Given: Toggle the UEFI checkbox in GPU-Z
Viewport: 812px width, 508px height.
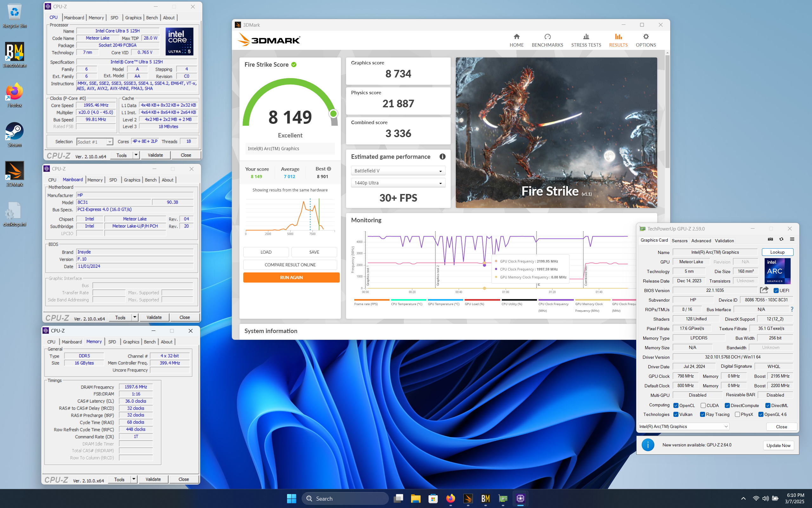Looking at the screenshot, I should coord(776,290).
